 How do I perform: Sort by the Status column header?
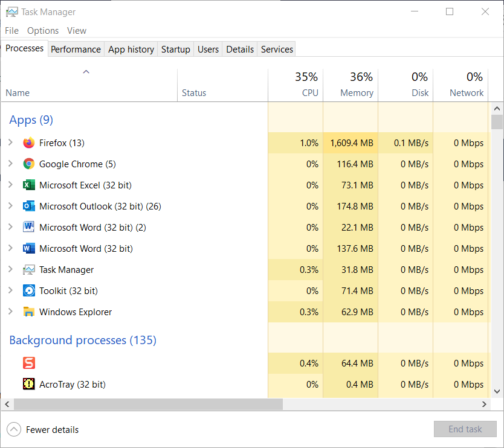pos(222,85)
